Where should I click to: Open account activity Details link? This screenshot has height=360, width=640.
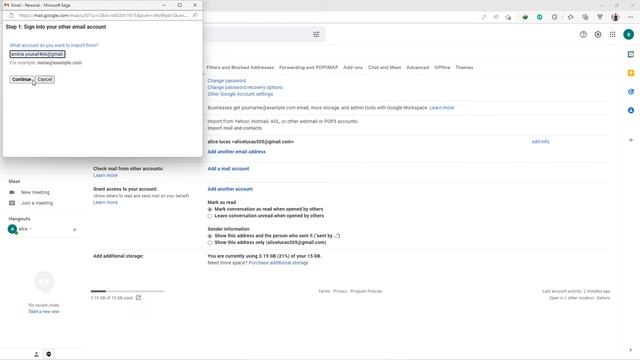click(603, 298)
